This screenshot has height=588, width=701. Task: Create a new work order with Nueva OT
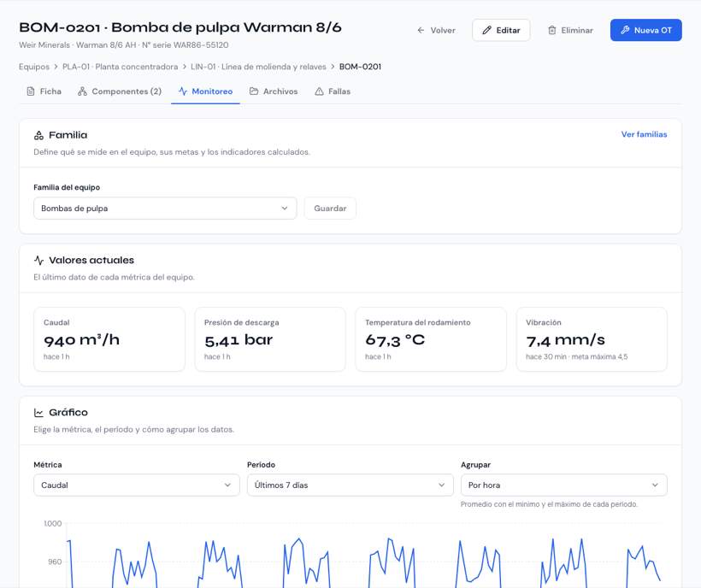(x=646, y=30)
